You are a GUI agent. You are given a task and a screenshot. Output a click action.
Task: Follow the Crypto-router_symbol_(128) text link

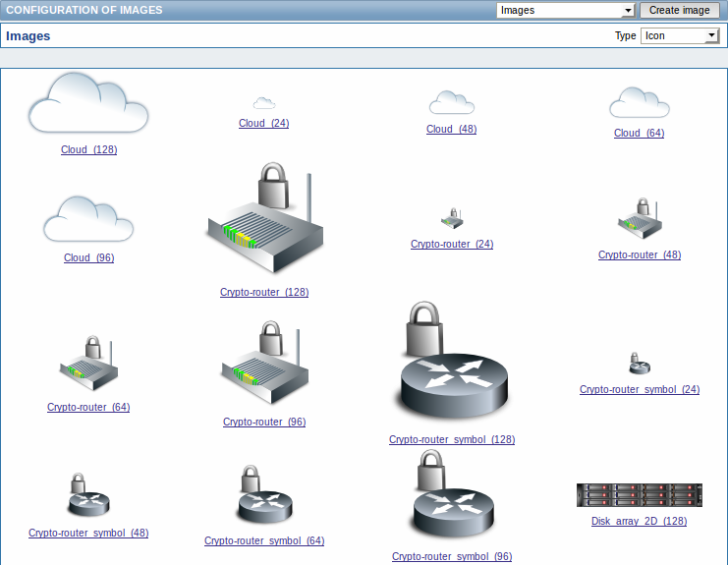tap(452, 439)
